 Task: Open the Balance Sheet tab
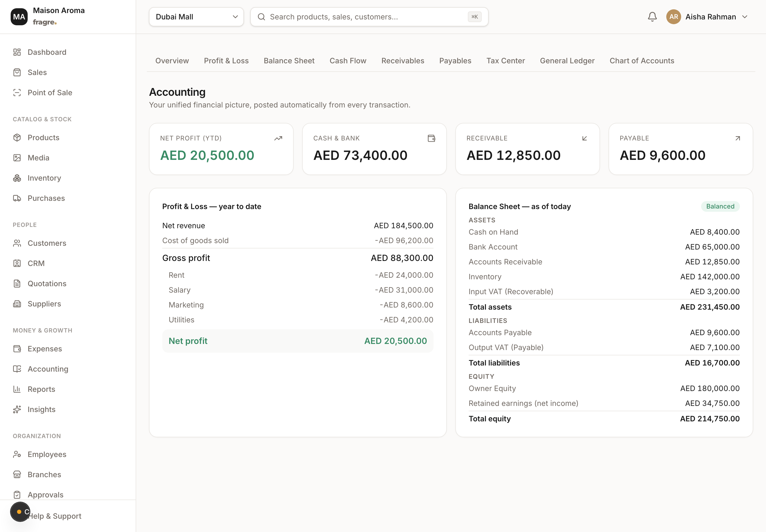pyautogui.click(x=289, y=61)
